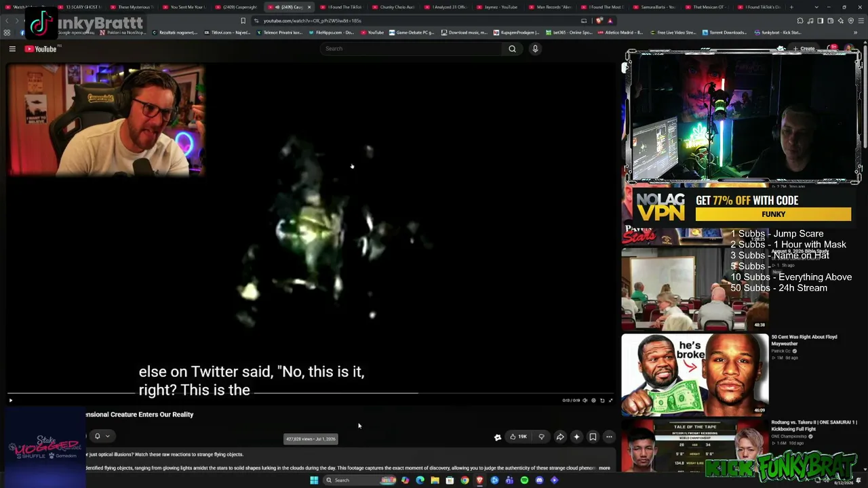Share the video with the arrow icon

[x=560, y=437]
